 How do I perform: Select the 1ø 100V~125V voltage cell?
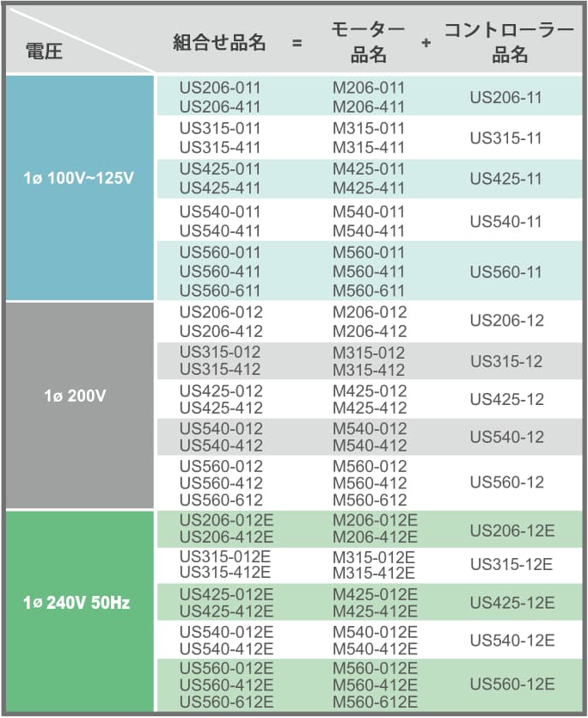tap(79, 181)
